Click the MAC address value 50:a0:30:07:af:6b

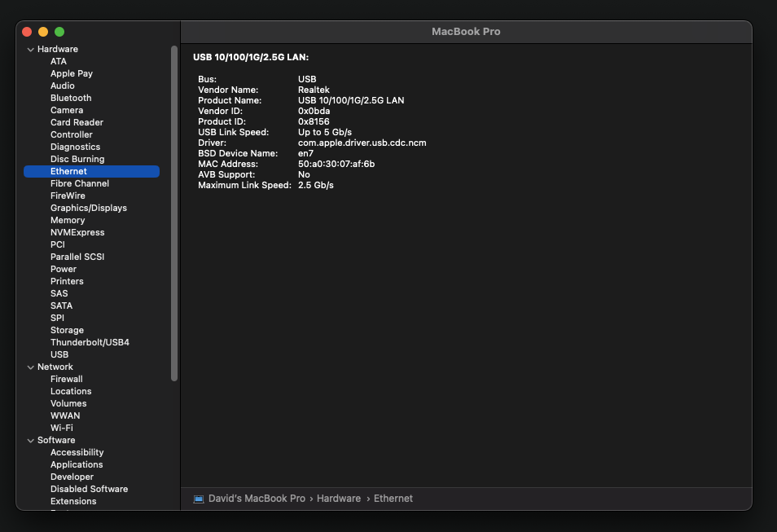click(x=336, y=164)
